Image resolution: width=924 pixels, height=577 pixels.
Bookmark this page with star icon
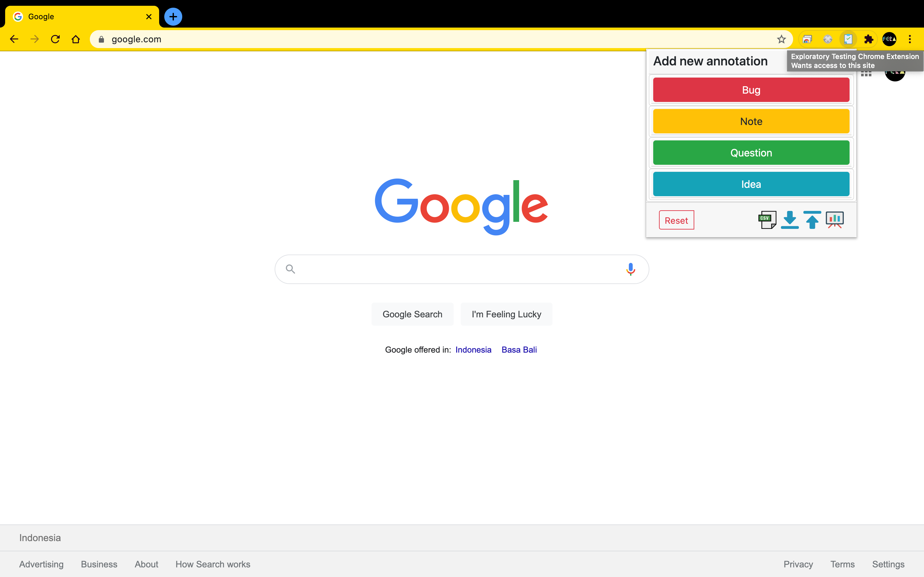781,39
